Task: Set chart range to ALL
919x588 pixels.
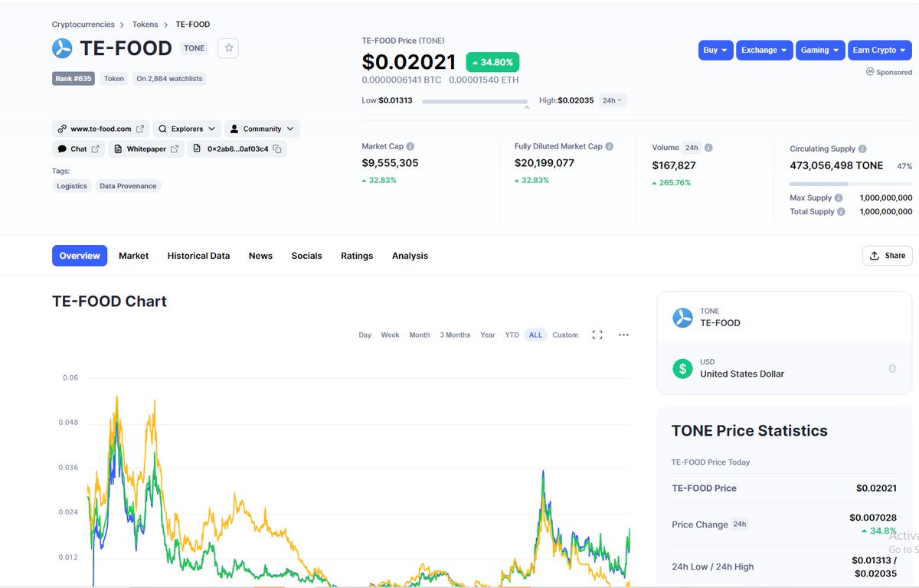Action: click(x=535, y=335)
